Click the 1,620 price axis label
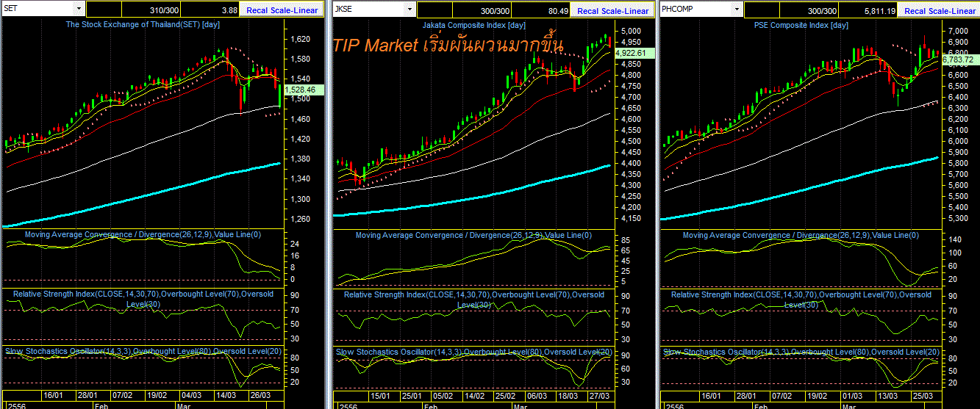The width and height of the screenshot is (980, 409). click(x=301, y=39)
